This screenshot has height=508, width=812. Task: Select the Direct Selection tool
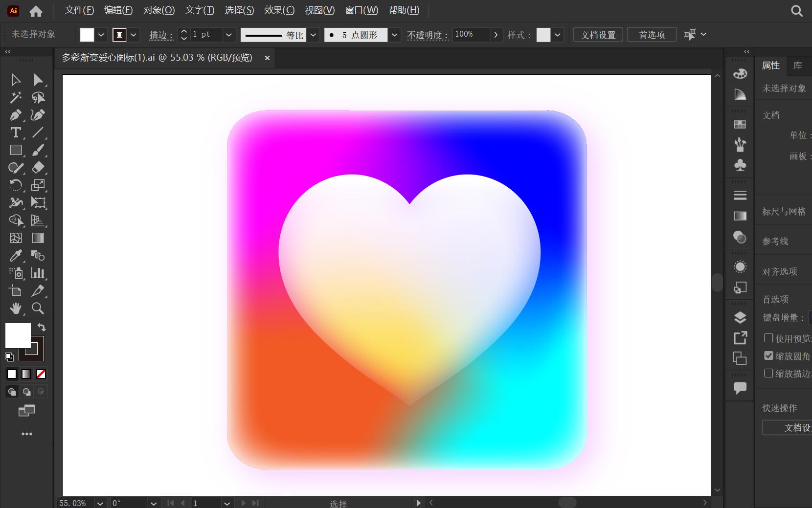(x=38, y=80)
